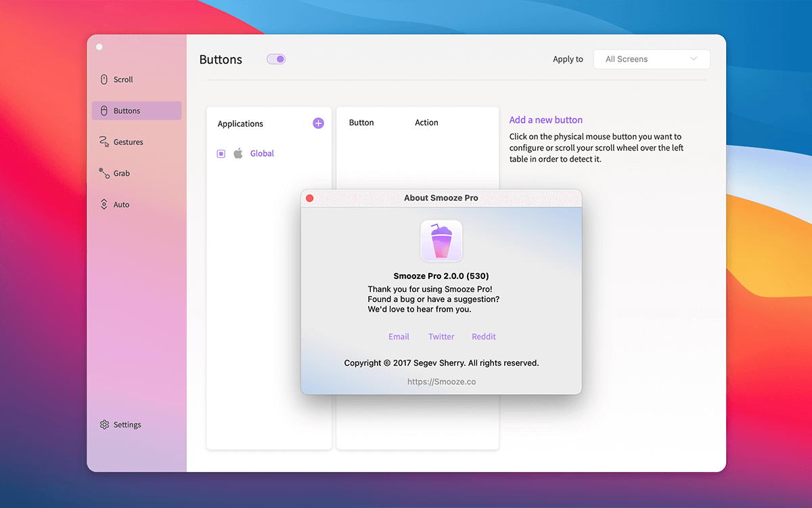Image resolution: width=812 pixels, height=508 pixels.
Task: Open the Gestures section
Action: point(137,142)
